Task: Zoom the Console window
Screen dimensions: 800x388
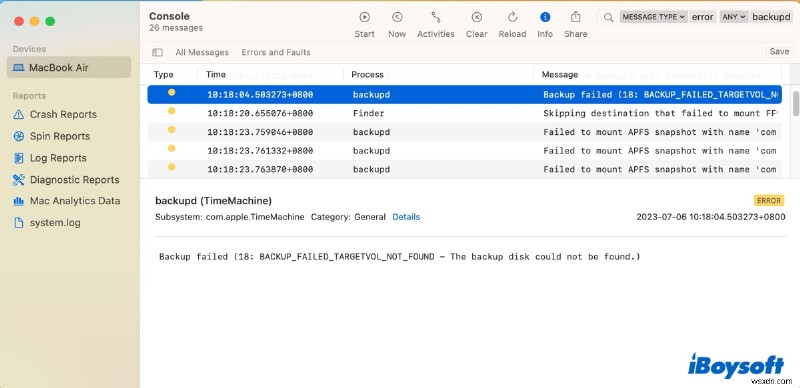Action: click(50, 21)
